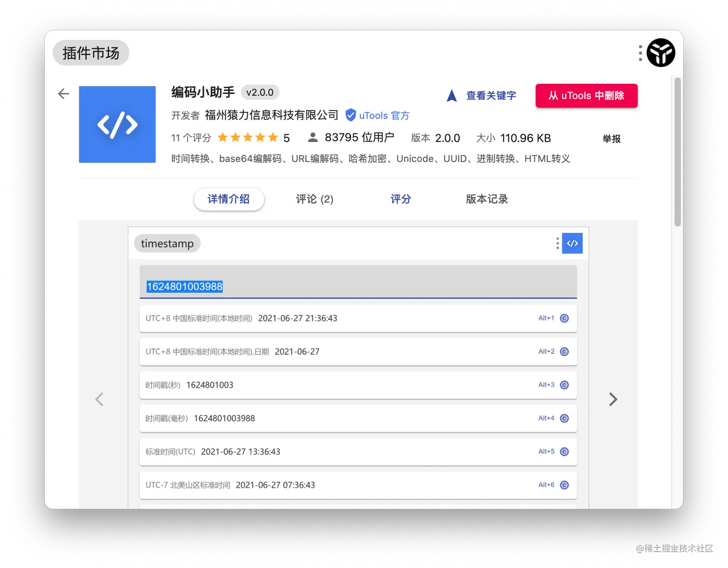Image resolution: width=728 pixels, height=568 pixels.
Task: Switch to 评论 (2) tab
Action: click(x=314, y=199)
